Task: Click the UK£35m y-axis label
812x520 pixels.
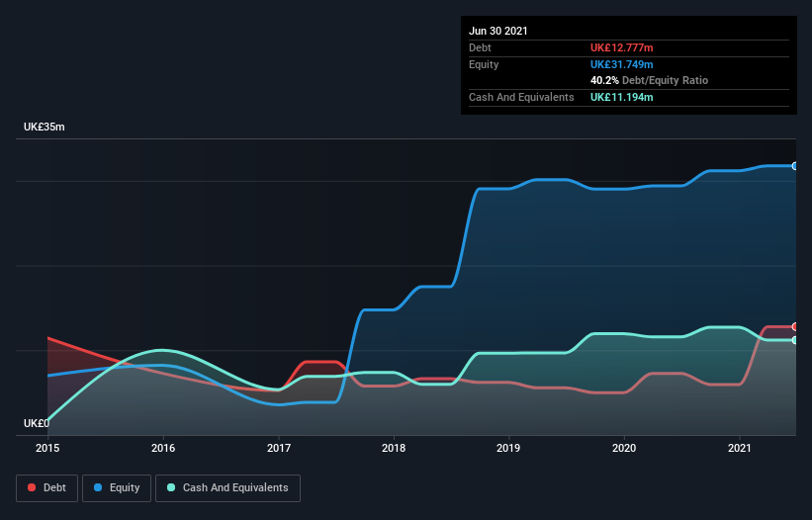Action: pos(45,127)
